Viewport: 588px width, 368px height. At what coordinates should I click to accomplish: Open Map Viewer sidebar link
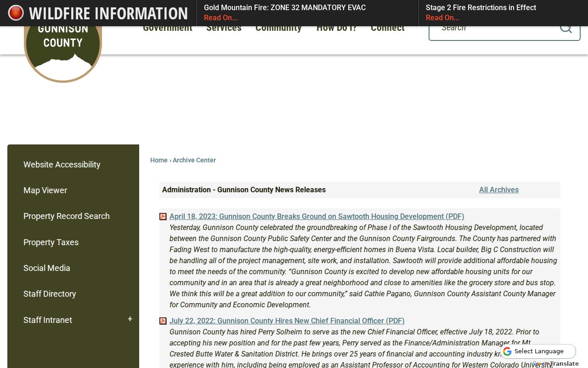click(45, 190)
